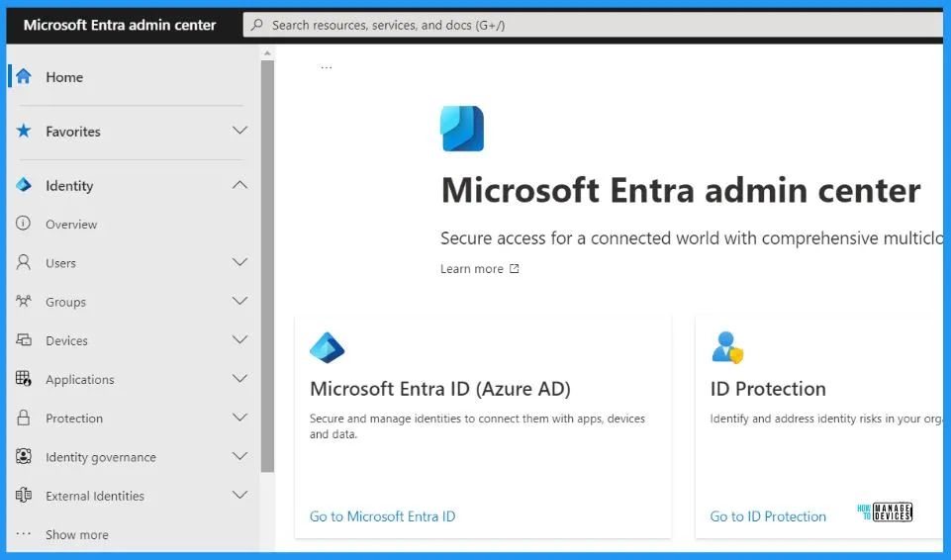Image resolution: width=951 pixels, height=560 pixels.
Task: Click the Favorites label
Action: (x=73, y=132)
